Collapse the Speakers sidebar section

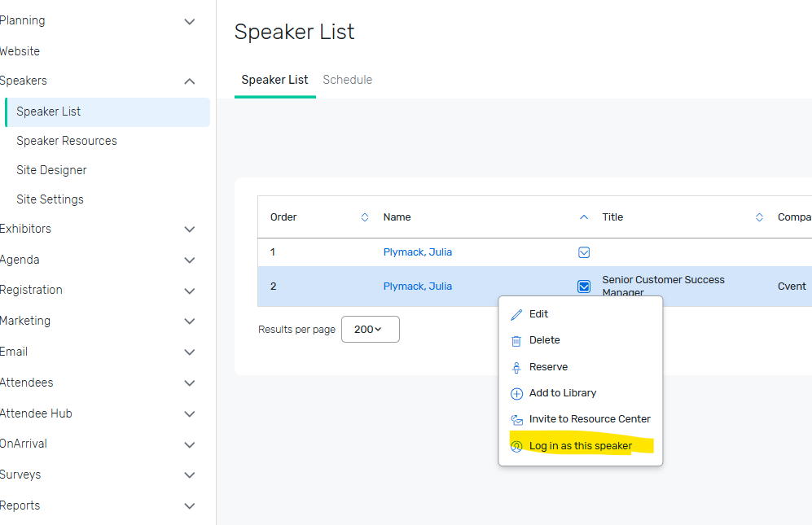(x=190, y=81)
